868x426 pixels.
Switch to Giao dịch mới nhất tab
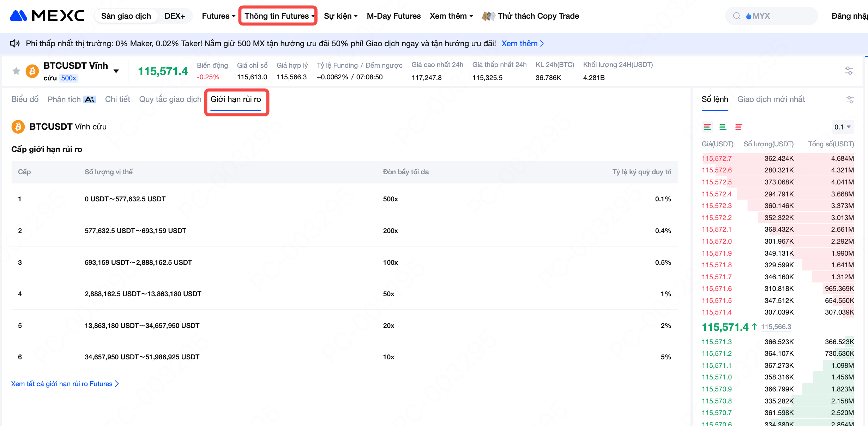point(771,99)
